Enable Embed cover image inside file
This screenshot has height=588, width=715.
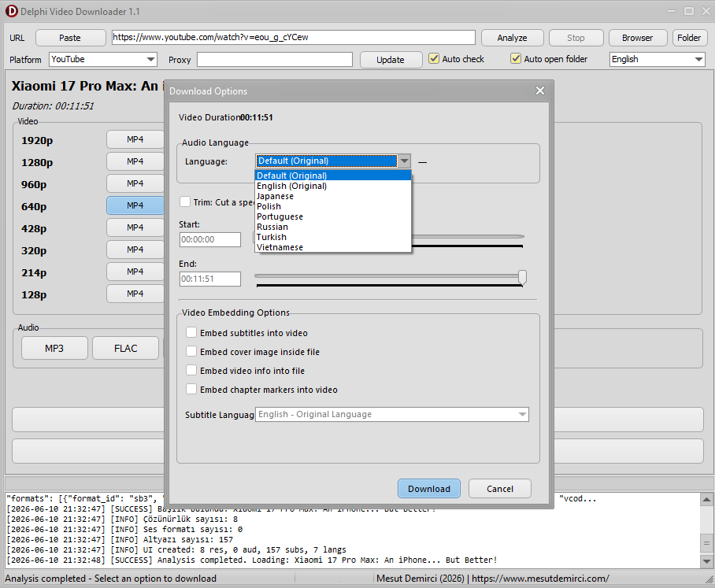click(191, 351)
